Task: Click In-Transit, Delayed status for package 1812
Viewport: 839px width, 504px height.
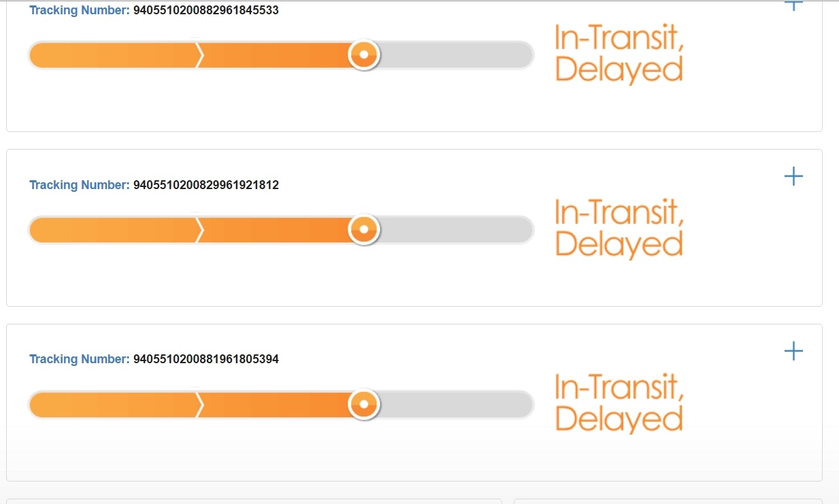Action: point(619,229)
